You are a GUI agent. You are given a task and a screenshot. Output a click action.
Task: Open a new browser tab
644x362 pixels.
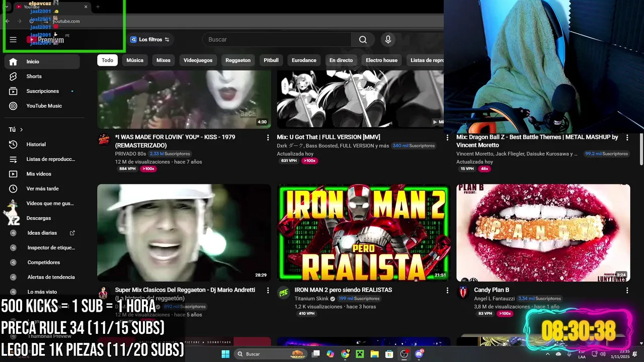tap(98, 7)
